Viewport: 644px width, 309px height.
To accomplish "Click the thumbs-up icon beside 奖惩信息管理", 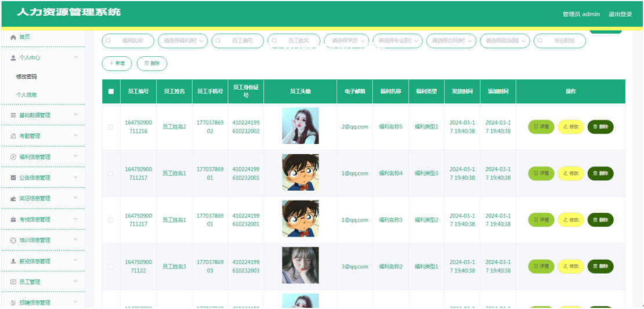I will (13, 199).
